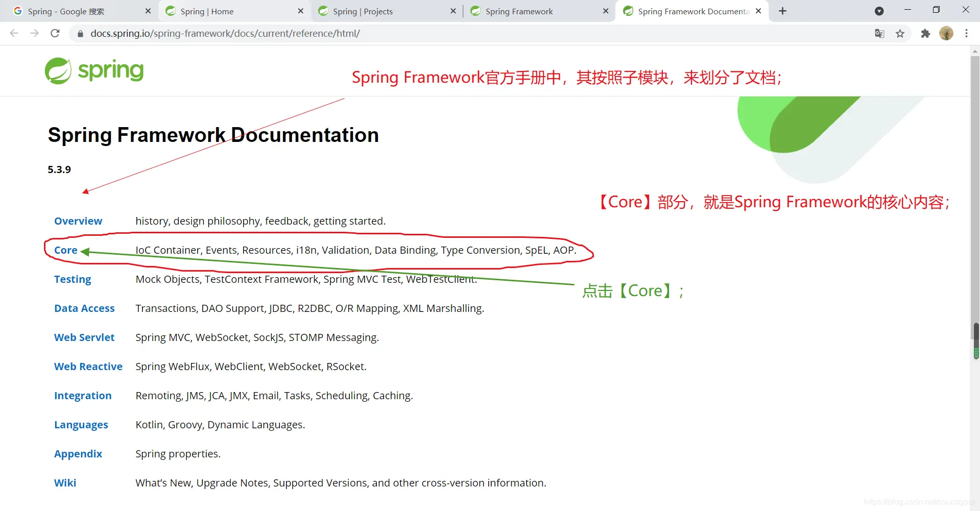Viewport: 980px width, 511px height.
Task: Open the Chrome three-dot menu
Action: 966,33
